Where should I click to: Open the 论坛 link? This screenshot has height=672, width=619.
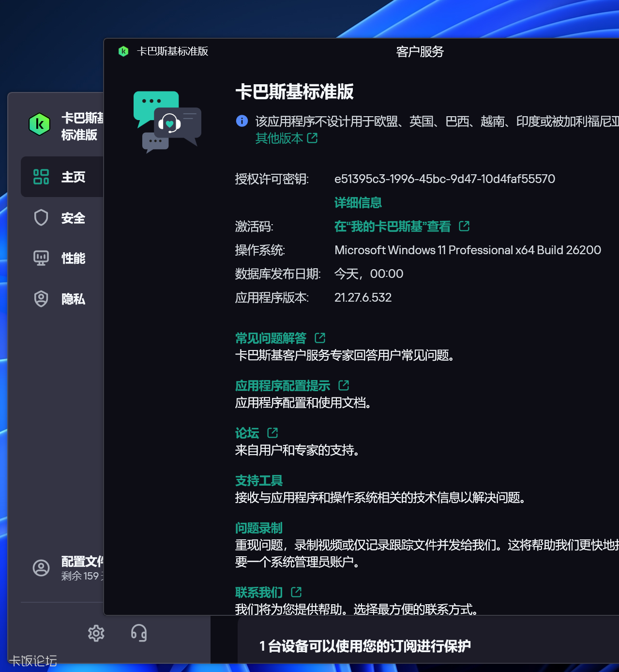click(x=247, y=433)
